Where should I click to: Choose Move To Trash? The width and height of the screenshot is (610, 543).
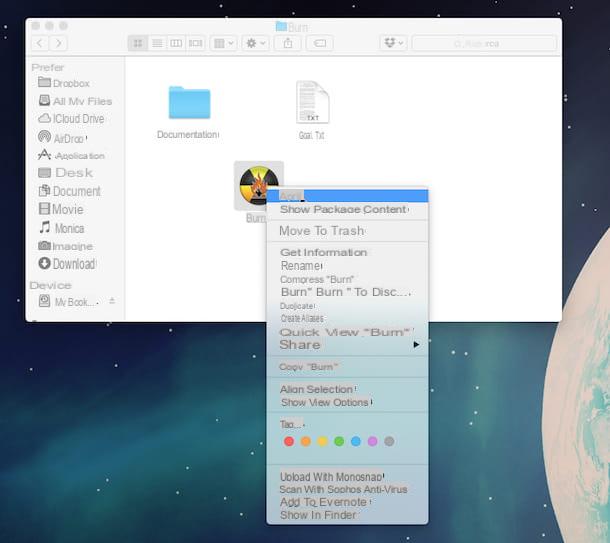pos(347,231)
